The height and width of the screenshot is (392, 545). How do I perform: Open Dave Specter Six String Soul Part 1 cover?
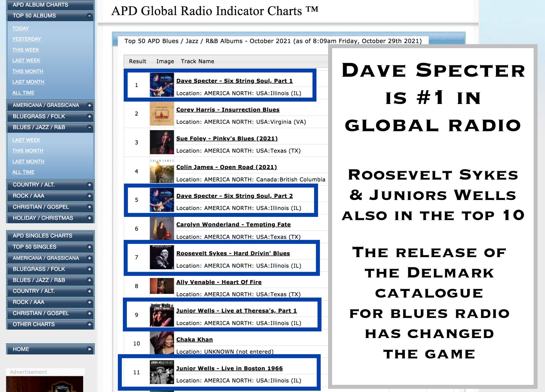(x=162, y=85)
